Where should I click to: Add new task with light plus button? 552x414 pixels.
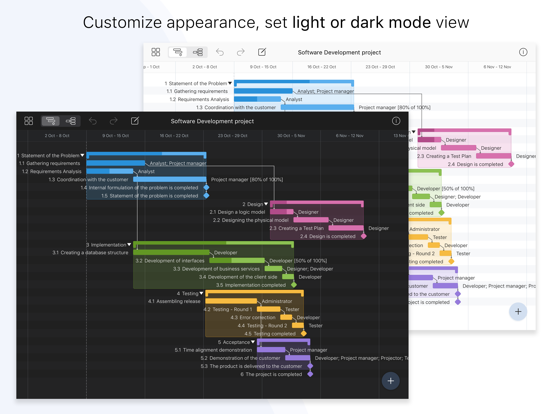coord(518,312)
